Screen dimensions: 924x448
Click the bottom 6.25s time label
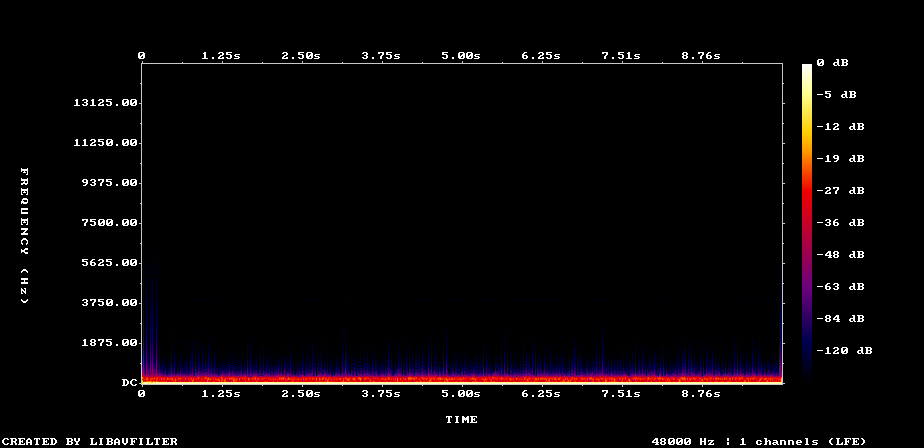point(541,394)
